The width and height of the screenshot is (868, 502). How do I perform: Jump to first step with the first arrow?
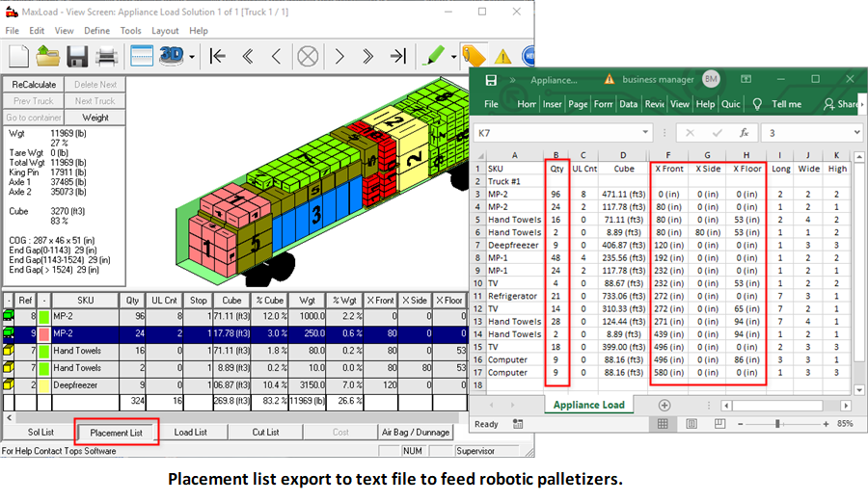click(x=218, y=56)
